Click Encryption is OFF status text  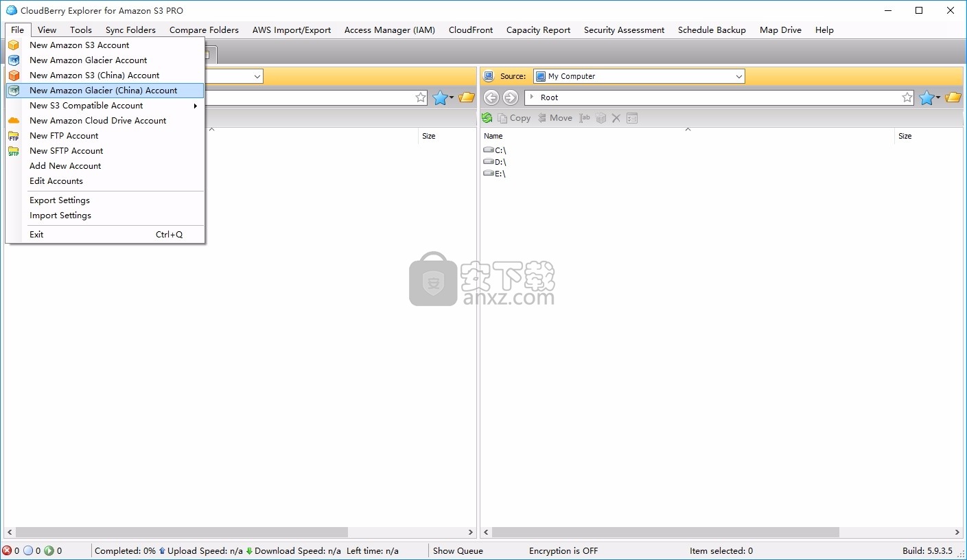click(x=563, y=550)
